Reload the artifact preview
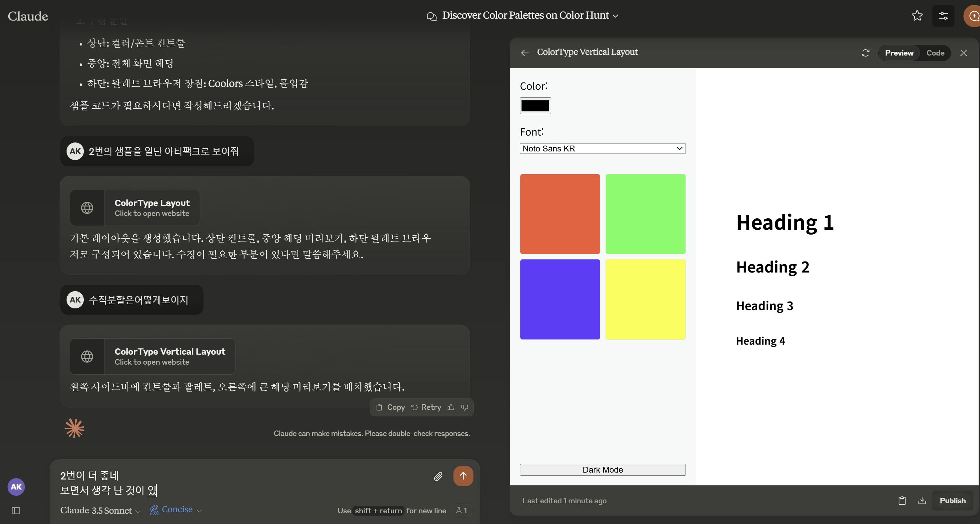This screenshot has height=524, width=980. tap(865, 53)
